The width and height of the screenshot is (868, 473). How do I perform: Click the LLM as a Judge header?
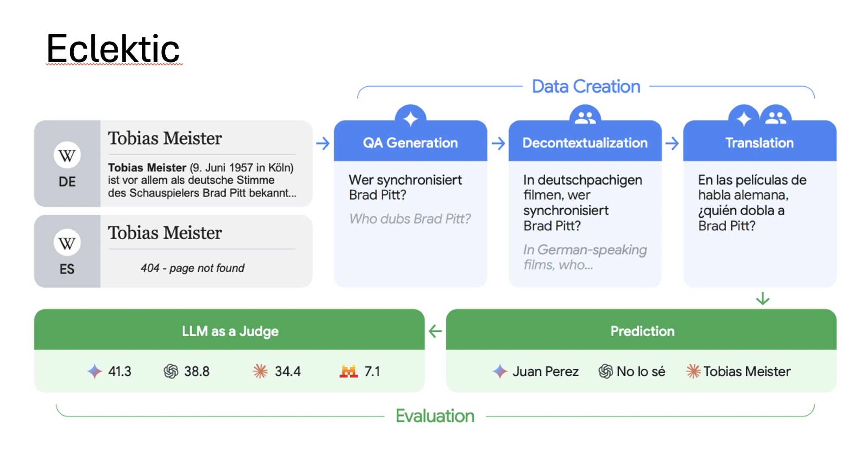coord(230,331)
